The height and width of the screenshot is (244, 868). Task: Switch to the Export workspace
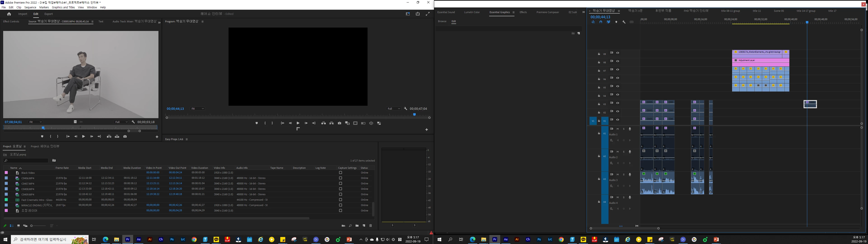click(x=49, y=14)
